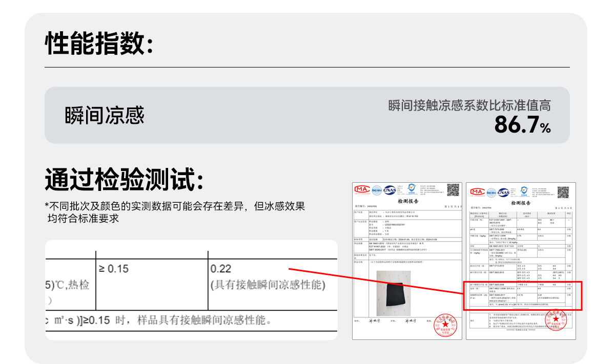The image size is (615, 364).
Task: Click the footnote line ending 样品具有接触瞬间凉感性能
Action: tap(159, 320)
